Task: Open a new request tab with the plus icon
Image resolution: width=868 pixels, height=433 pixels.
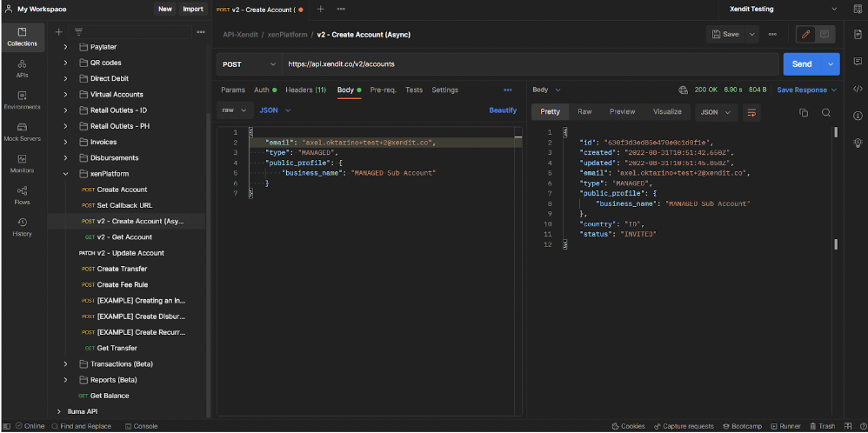Action: coord(321,9)
